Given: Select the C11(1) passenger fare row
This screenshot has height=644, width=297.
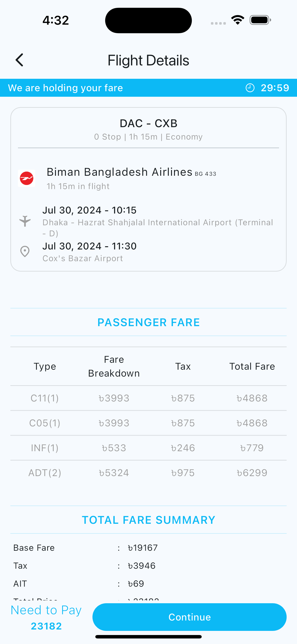Looking at the screenshot, I should coord(148,398).
